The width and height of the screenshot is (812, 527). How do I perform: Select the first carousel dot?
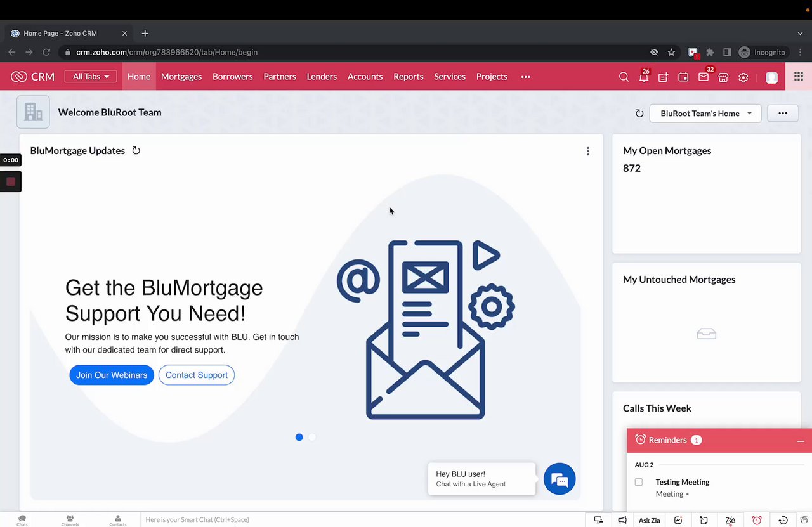pos(299,437)
